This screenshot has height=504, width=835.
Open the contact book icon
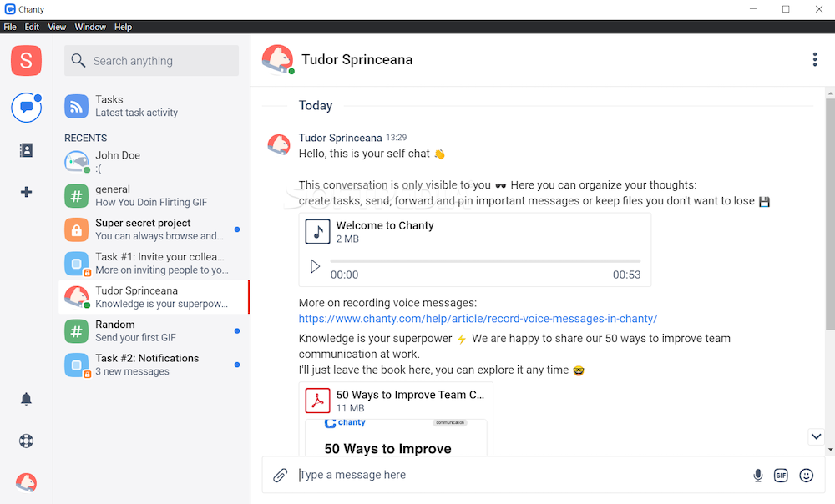pos(26,150)
